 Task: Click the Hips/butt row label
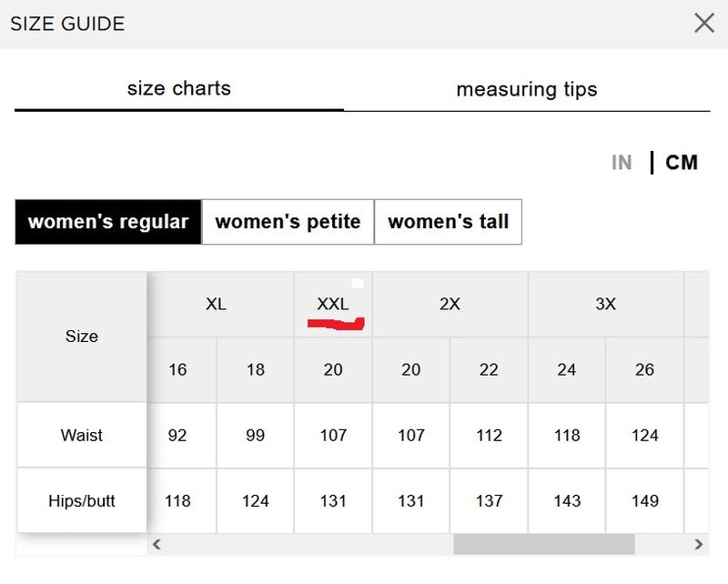pyautogui.click(x=82, y=501)
